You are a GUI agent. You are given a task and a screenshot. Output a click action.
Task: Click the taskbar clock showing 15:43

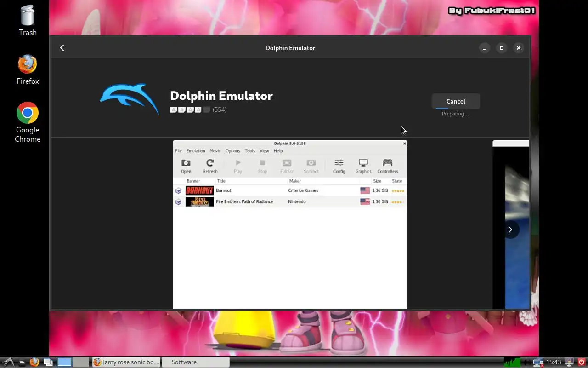554,362
